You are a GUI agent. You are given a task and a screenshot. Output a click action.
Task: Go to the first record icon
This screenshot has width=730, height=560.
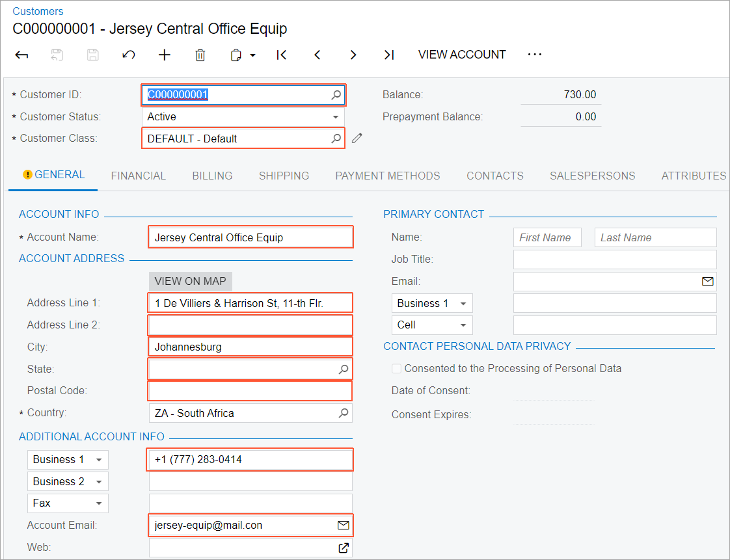[x=282, y=55]
